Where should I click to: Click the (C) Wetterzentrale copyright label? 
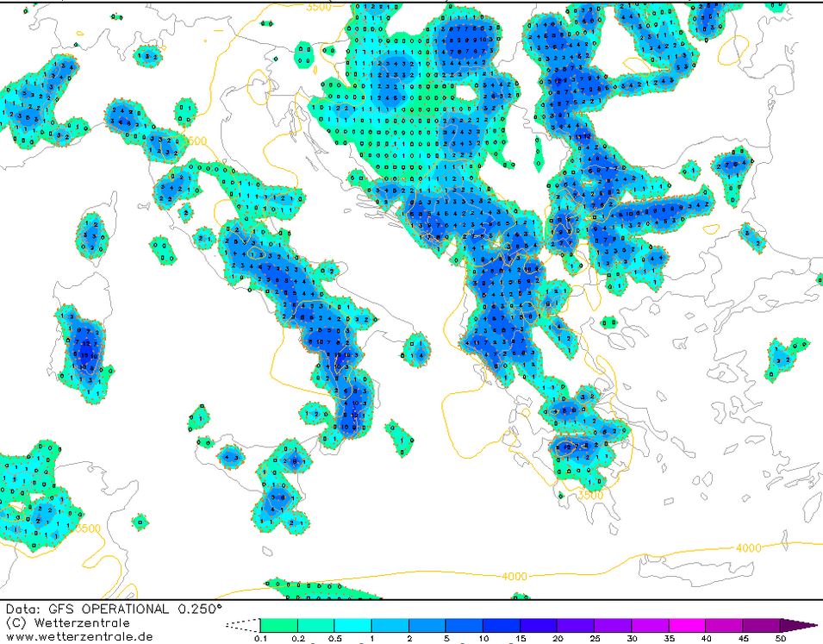(x=67, y=622)
